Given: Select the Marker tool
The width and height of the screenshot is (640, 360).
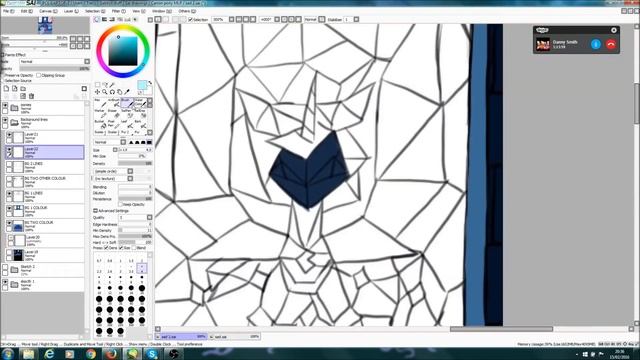Looking at the screenshot, I should (100, 113).
